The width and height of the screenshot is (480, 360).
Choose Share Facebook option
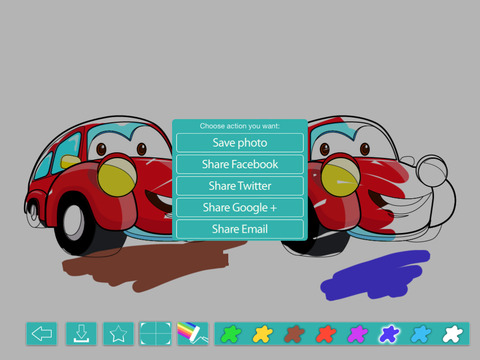(x=240, y=164)
